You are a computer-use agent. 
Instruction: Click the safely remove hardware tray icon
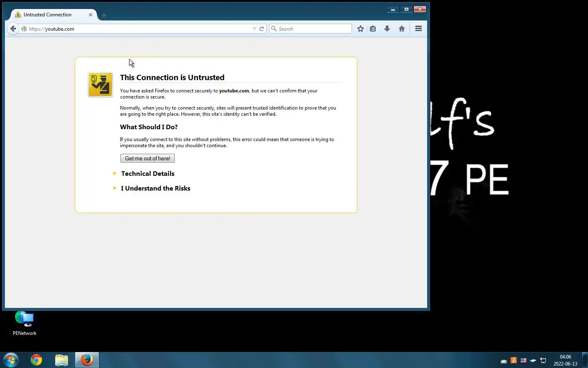coord(533,361)
